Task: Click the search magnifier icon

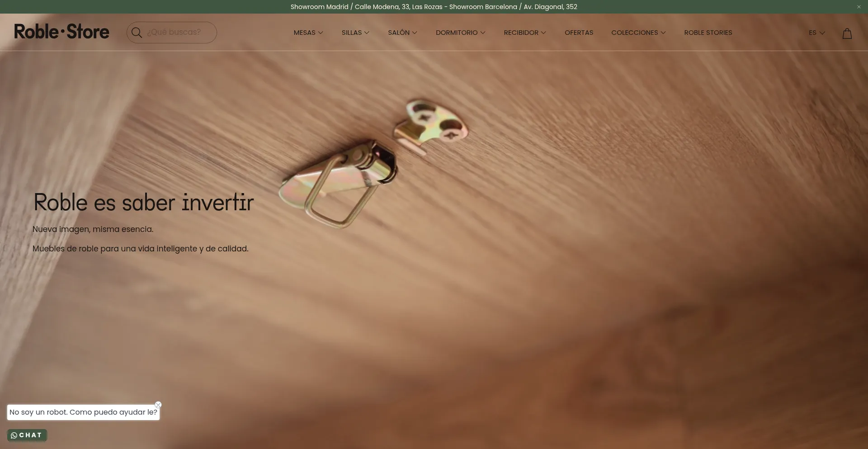Action: (x=137, y=33)
